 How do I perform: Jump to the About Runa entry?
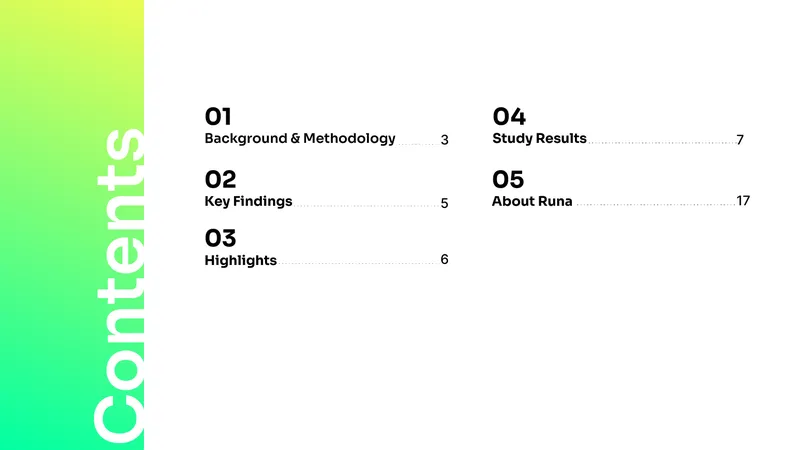point(532,201)
